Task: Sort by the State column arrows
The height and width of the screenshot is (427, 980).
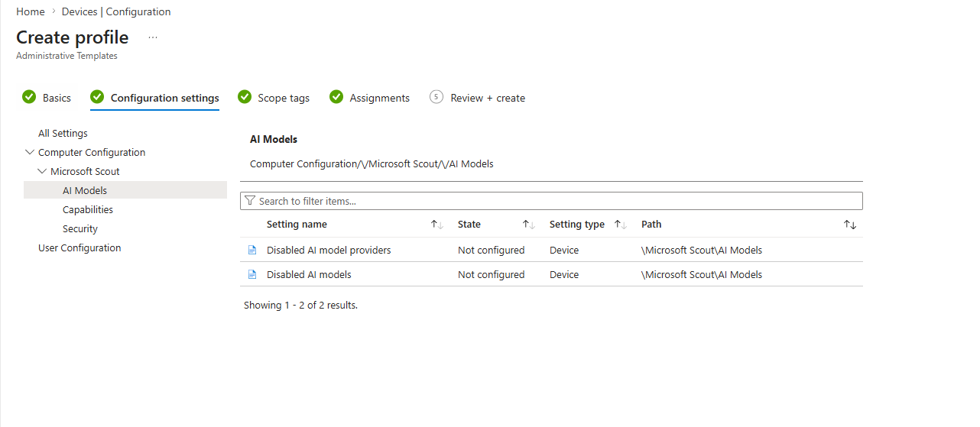Action: click(528, 225)
